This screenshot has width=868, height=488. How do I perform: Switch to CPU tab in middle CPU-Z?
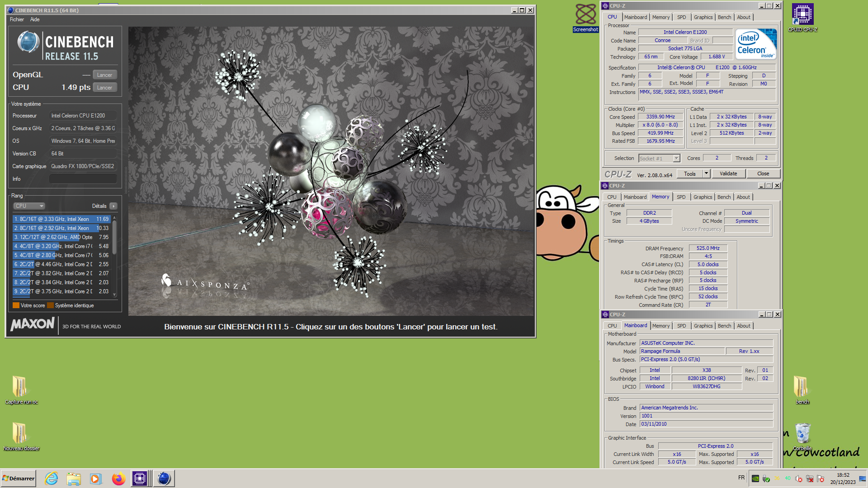tap(612, 197)
